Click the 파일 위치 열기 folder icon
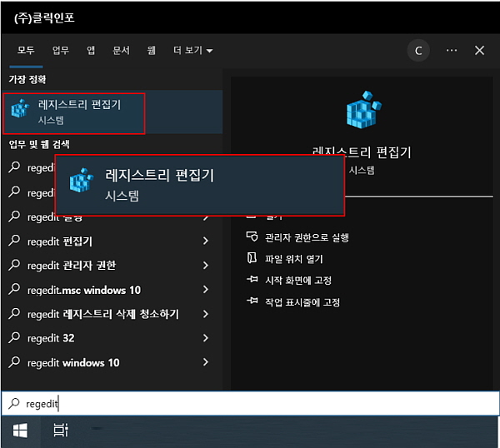 point(252,258)
